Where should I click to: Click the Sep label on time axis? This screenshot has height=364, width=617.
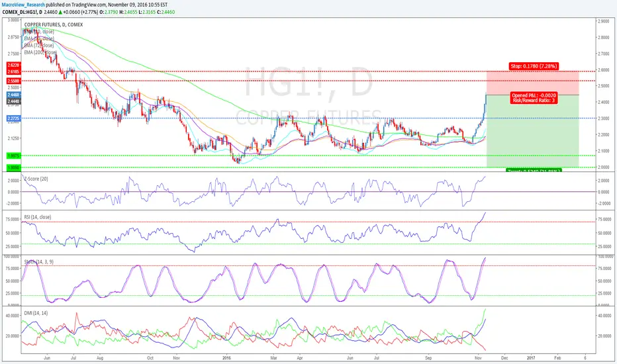click(x=428, y=358)
